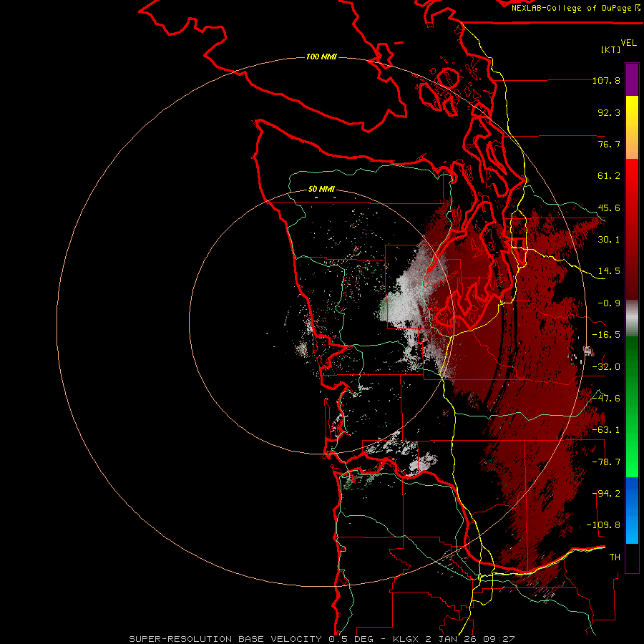Click the -63.1 legend value
Image resolution: width=644 pixels, height=644 pixels.
(x=606, y=430)
